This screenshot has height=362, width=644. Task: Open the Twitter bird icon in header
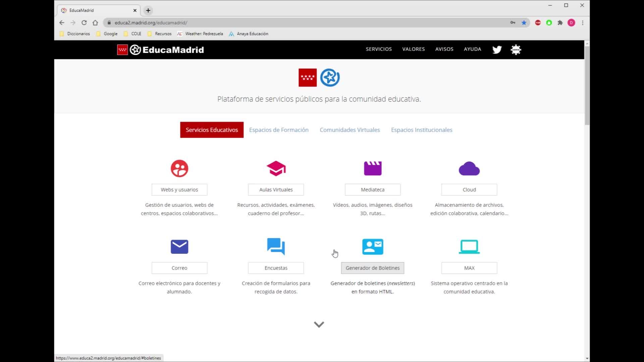click(x=497, y=50)
